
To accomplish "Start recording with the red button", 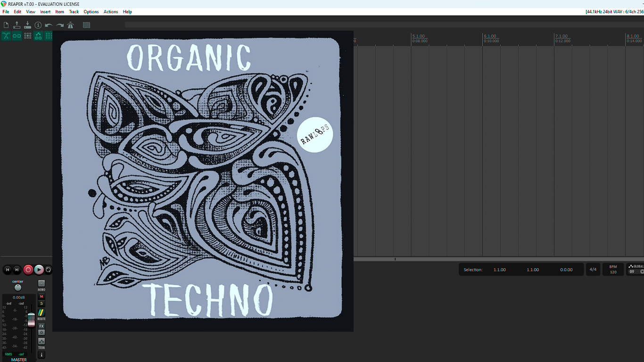I will tap(28, 270).
